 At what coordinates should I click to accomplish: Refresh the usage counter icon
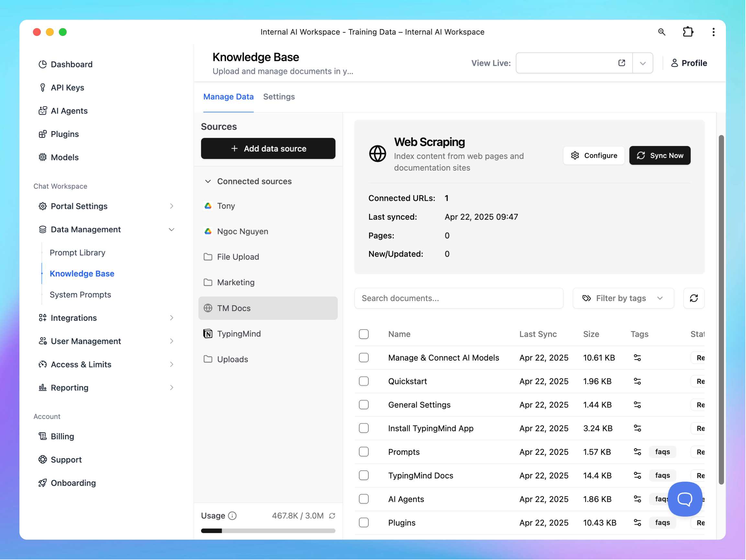click(x=332, y=516)
